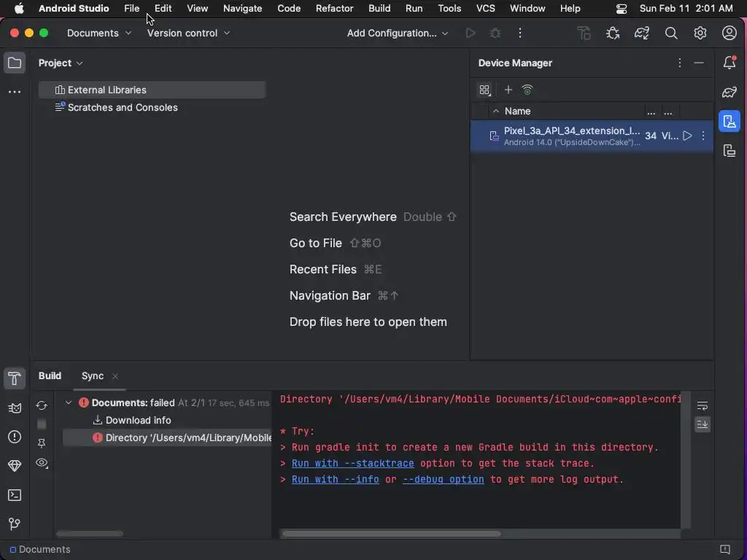Collapse the Documents: failed build node
Screen dimensions: 747x560
[x=69, y=402]
